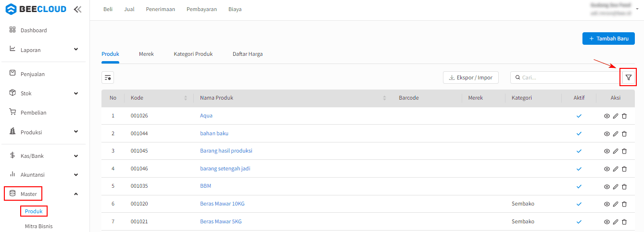View Barang hasil produksi eye icon
644x232 pixels.
(607, 151)
